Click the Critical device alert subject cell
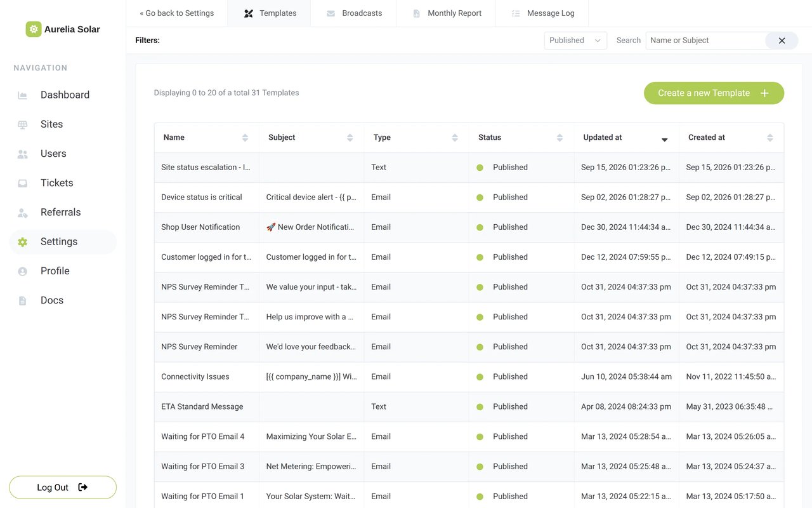 coord(311,197)
